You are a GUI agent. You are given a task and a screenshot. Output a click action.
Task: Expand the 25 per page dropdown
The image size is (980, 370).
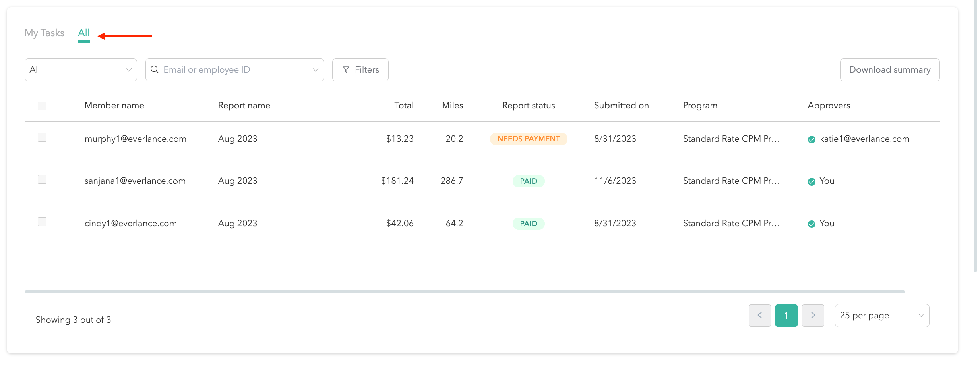pyautogui.click(x=882, y=316)
